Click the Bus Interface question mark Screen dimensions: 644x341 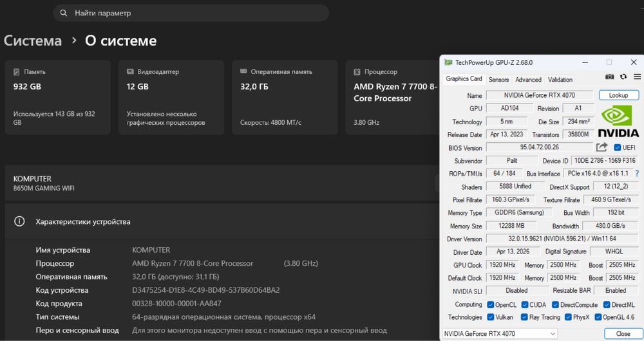point(637,174)
